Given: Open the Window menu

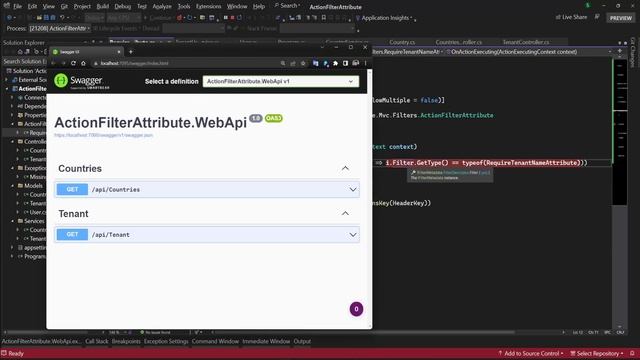Looking at the screenshot, I should [237, 7].
